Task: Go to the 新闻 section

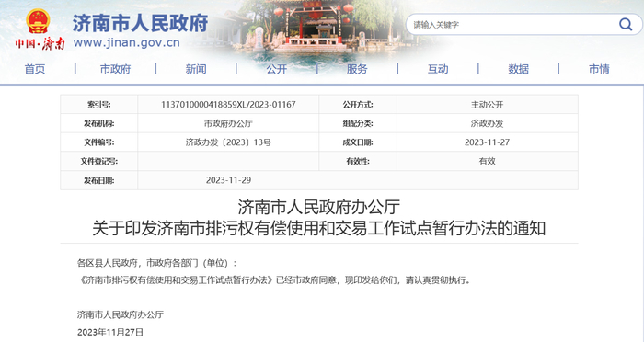Action: pyautogui.click(x=196, y=69)
